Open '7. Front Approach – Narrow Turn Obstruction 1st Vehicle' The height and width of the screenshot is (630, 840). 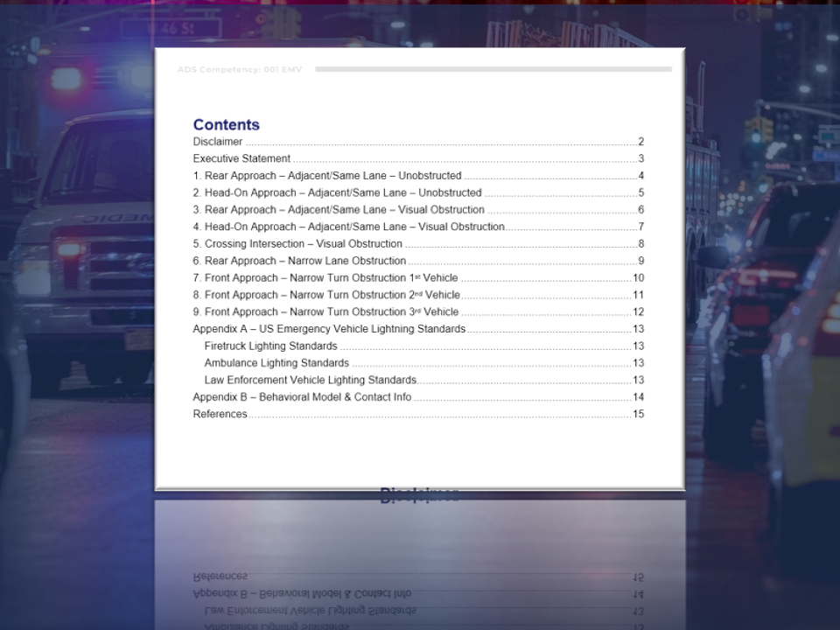tap(418, 278)
